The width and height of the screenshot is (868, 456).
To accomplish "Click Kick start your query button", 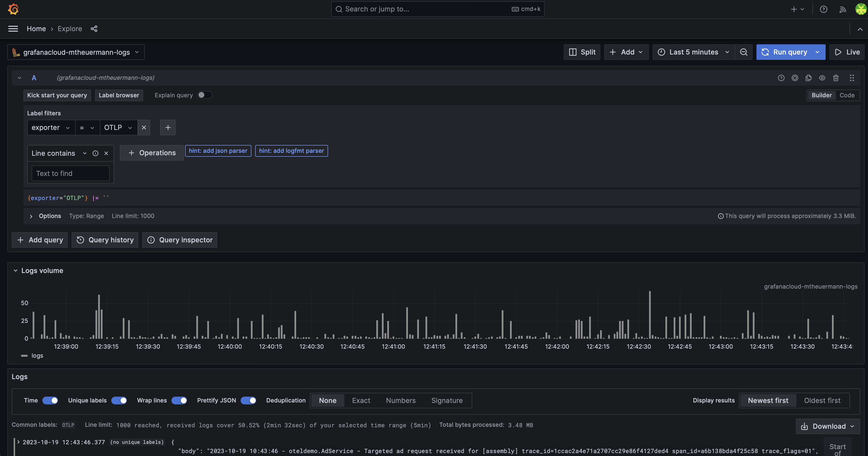I will click(x=57, y=95).
